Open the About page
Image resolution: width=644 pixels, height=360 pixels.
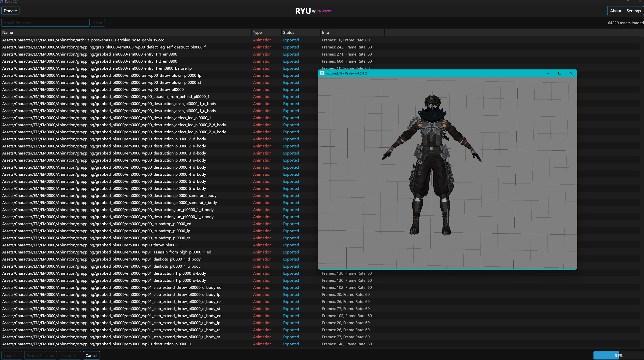click(615, 11)
